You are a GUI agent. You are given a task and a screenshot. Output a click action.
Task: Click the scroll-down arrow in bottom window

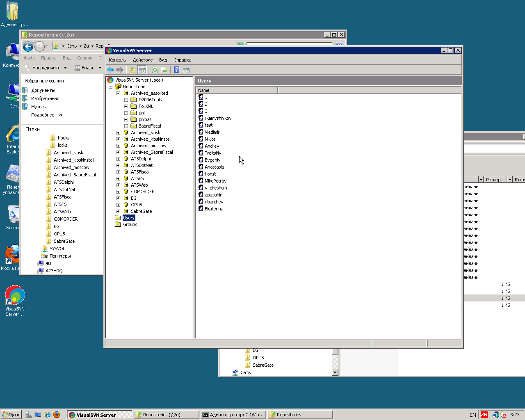[x=335, y=372]
